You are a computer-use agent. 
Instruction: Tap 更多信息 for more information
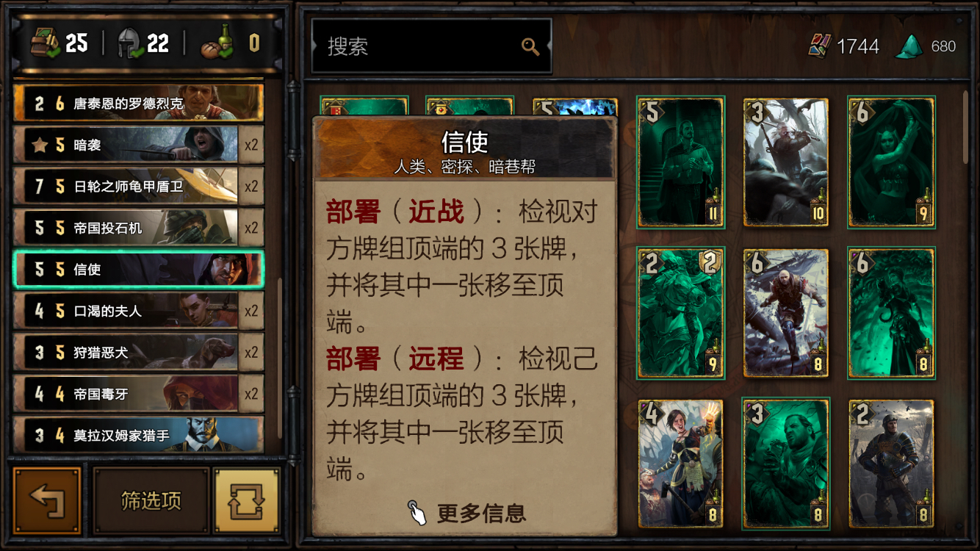point(481,513)
